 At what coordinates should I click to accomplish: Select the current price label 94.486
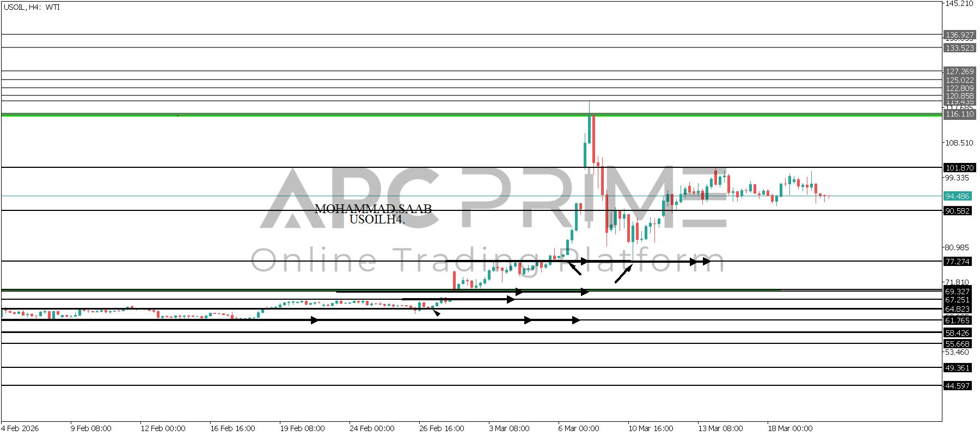(x=957, y=196)
